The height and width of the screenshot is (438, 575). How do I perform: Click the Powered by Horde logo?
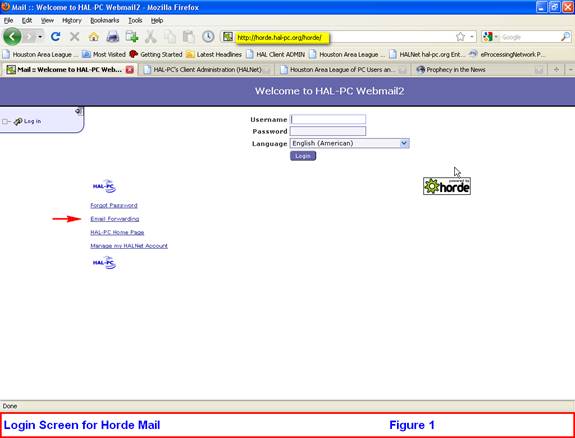pyautogui.click(x=447, y=186)
